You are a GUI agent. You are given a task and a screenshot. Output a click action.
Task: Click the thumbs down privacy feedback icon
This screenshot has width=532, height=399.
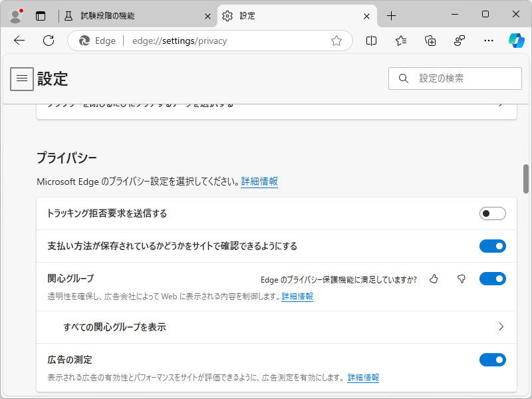pos(461,279)
